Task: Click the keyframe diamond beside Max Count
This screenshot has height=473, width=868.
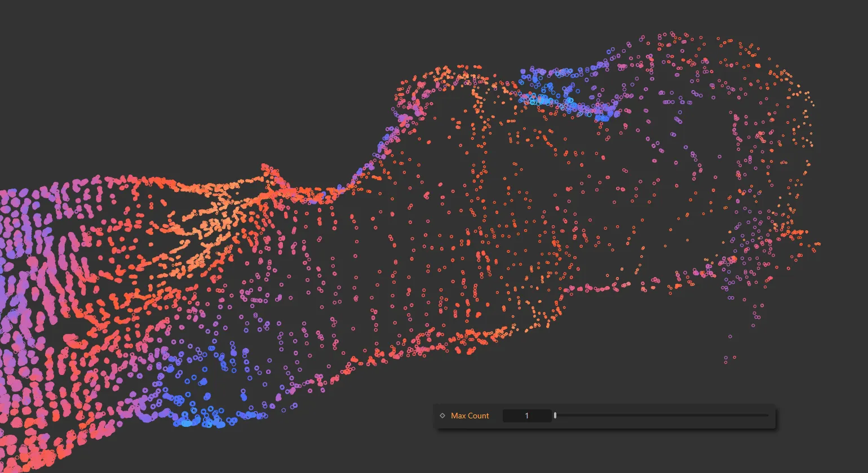Action: point(442,416)
